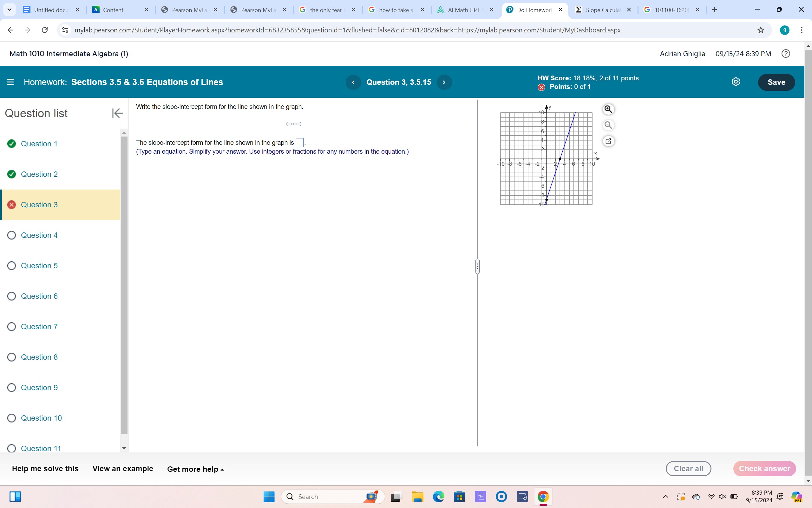Viewport: 812px width, 508px height.
Task: Switch to the Slope Calculator tab
Action: (602, 10)
